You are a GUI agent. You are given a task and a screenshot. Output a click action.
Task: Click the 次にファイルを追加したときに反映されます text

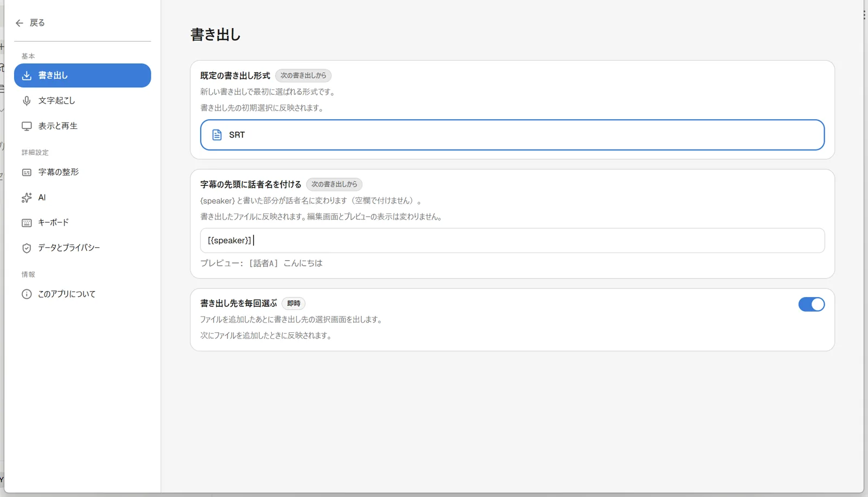pos(267,335)
